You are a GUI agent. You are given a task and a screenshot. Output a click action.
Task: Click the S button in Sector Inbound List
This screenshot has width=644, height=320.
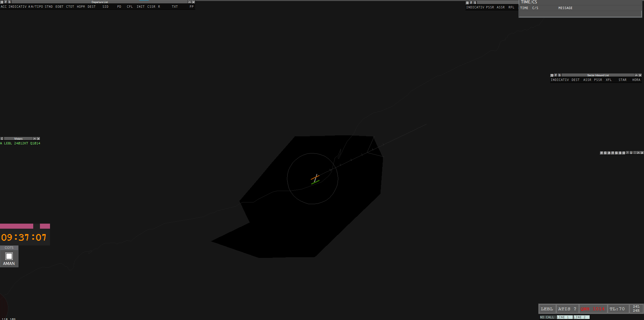559,75
